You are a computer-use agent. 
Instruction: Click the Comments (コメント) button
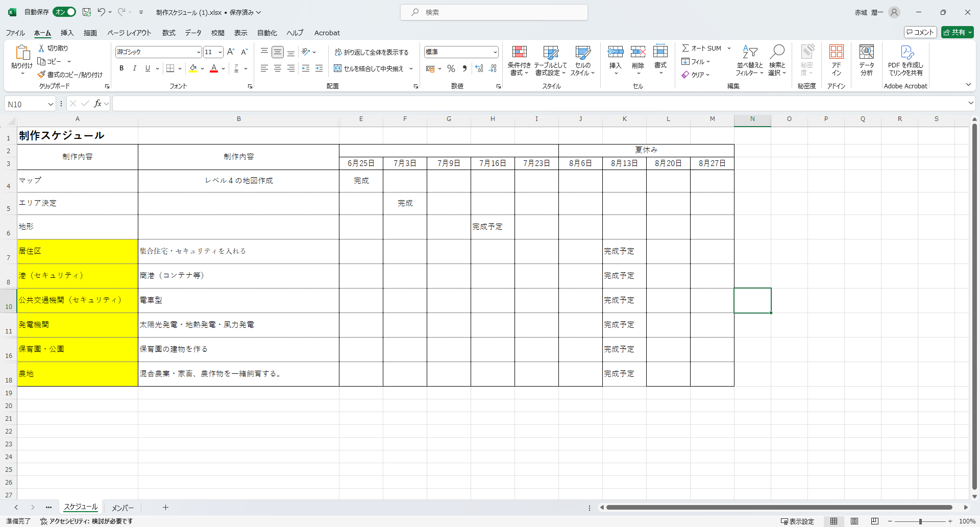(x=920, y=32)
